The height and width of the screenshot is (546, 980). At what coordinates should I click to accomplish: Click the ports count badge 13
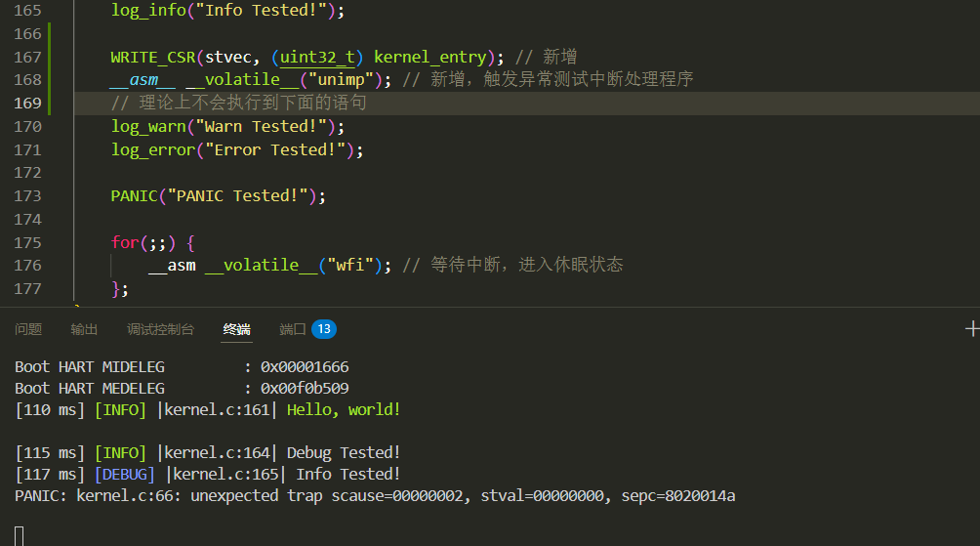tap(324, 330)
